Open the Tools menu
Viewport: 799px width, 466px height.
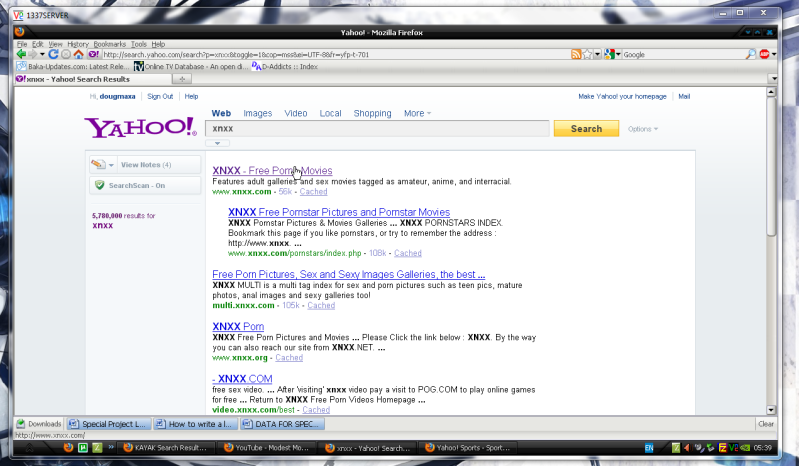[139, 44]
